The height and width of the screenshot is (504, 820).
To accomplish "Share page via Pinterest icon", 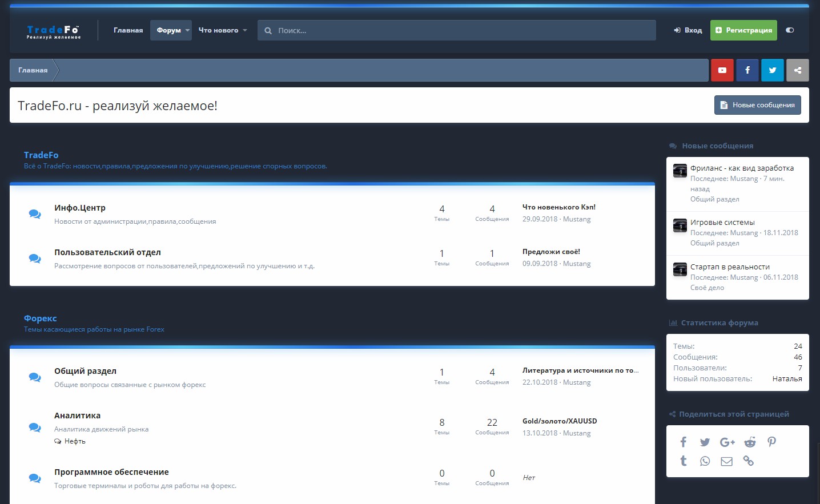I will [x=771, y=442].
